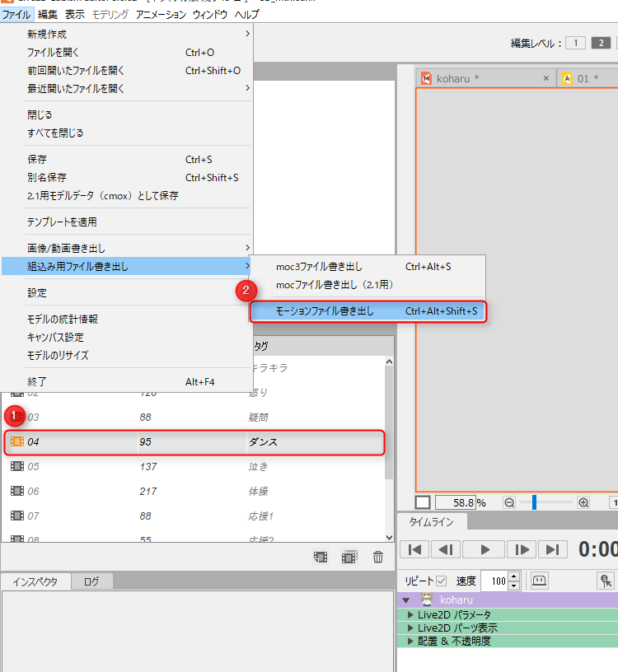
Task: Click the key-cursor icon in timeline toolbar
Action: coord(605,581)
